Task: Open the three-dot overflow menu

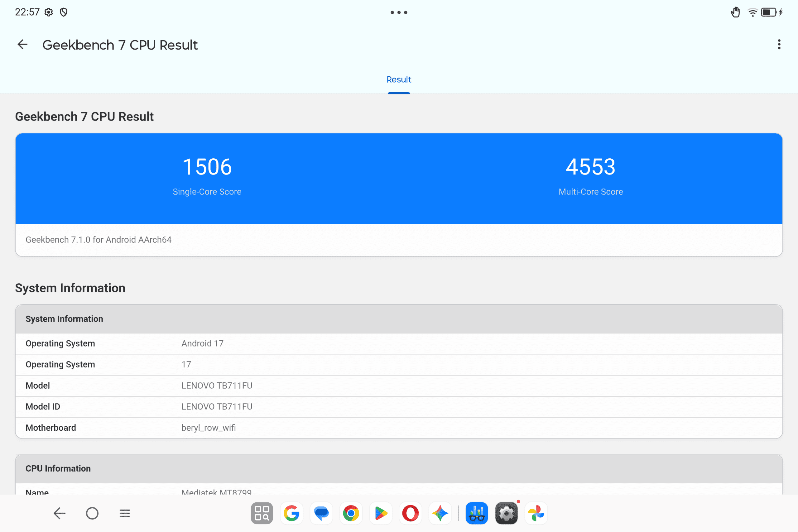Action: [779, 45]
